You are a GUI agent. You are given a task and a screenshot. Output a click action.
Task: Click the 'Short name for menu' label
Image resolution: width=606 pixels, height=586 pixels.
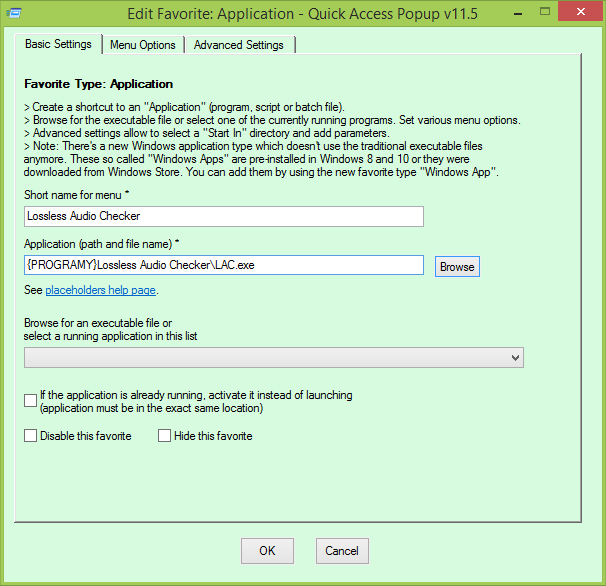[76, 195]
